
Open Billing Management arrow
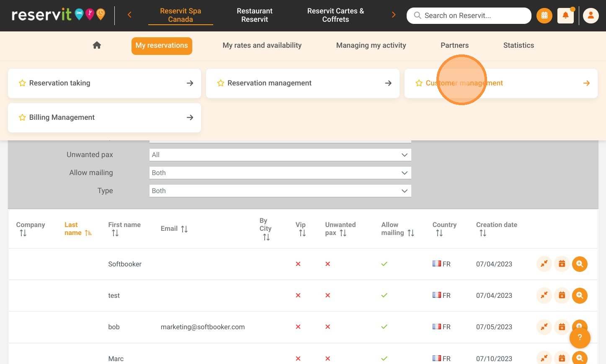[190, 117]
